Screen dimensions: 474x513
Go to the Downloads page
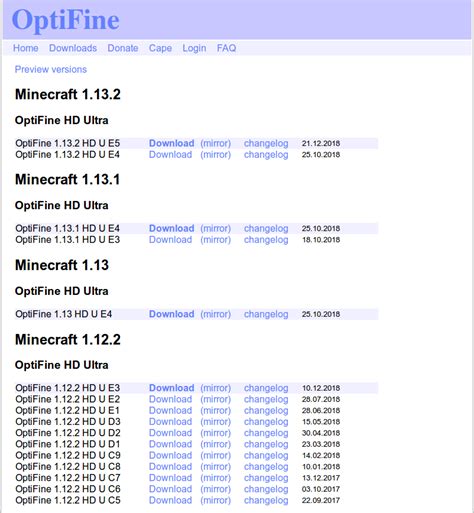pos(73,48)
